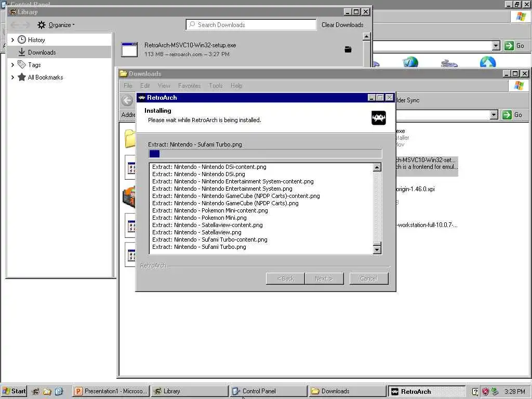This screenshot has height=399, width=532.
Task: Click the green network tray icon
Action: point(495,392)
